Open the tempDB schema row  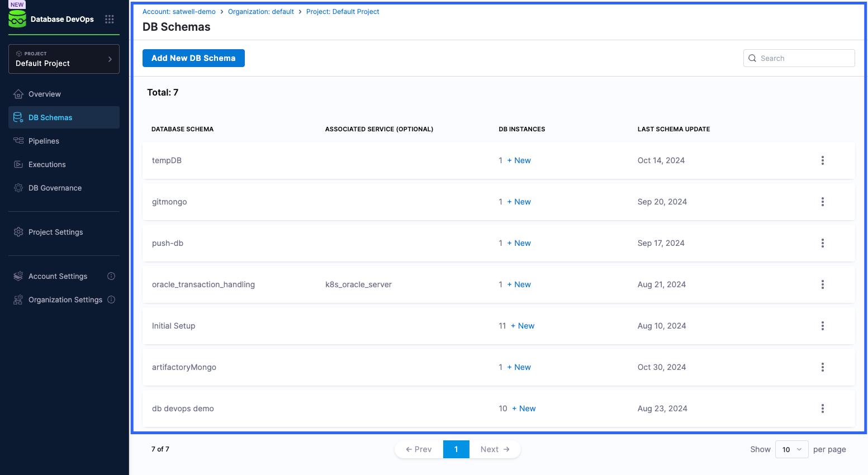point(499,160)
